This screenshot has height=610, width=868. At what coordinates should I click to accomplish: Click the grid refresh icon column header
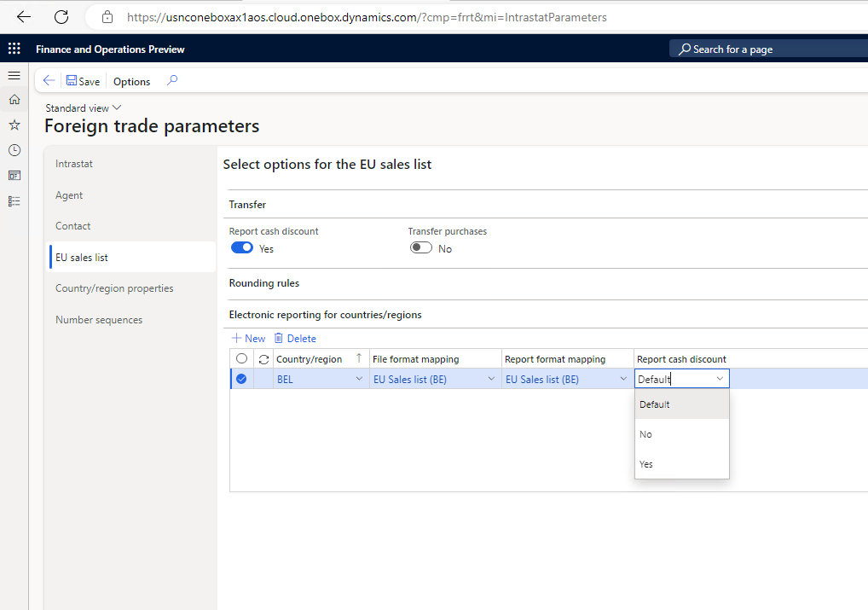click(263, 359)
